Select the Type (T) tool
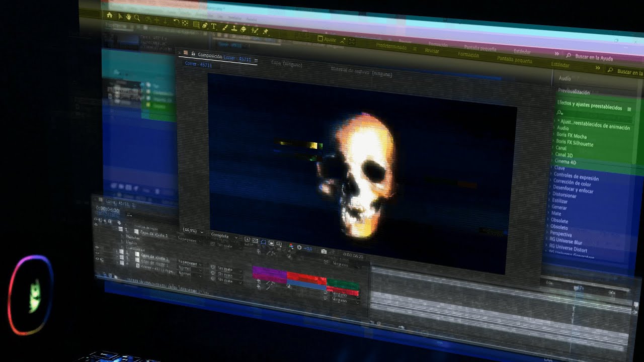The height and width of the screenshot is (362, 644). click(x=213, y=26)
